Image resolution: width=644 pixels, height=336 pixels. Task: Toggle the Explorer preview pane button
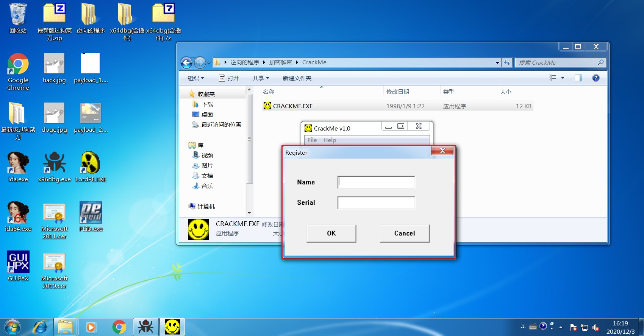pos(578,78)
